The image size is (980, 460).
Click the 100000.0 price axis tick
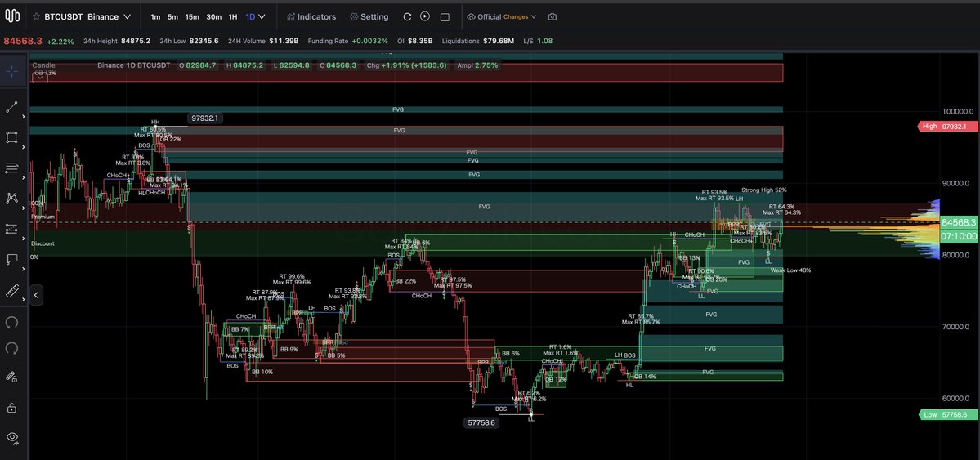click(957, 111)
